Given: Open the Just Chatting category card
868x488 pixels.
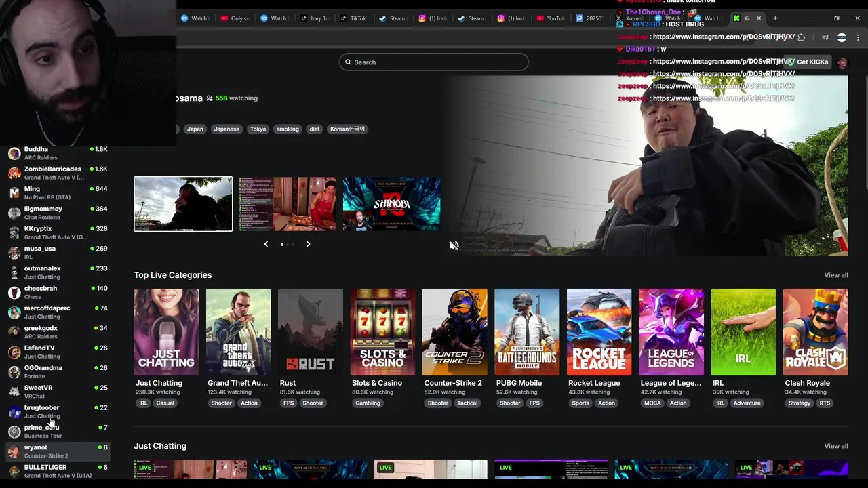Looking at the screenshot, I should point(166,332).
